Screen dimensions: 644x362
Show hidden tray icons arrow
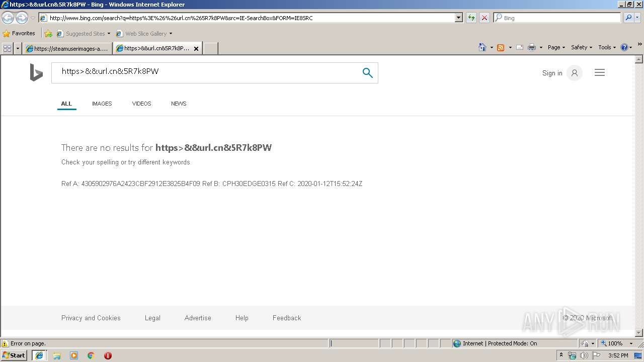pyautogui.click(x=561, y=355)
